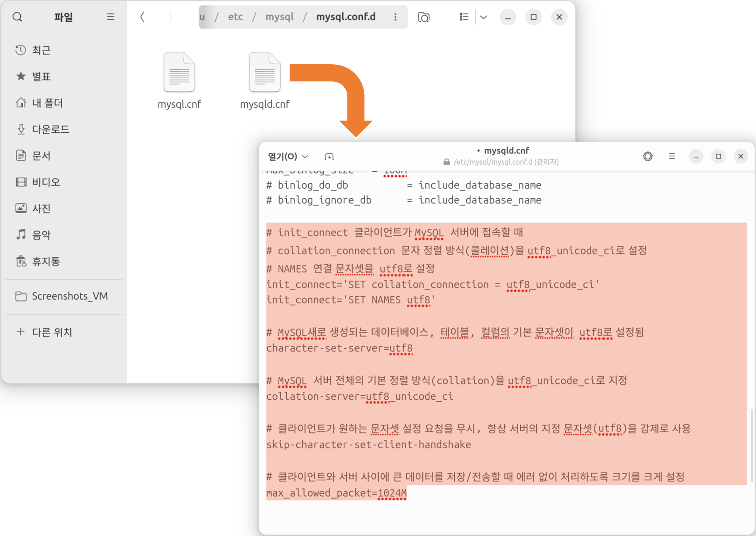Click the text editor vertical scrollbar
The height and width of the screenshot is (536, 756).
tap(751, 446)
